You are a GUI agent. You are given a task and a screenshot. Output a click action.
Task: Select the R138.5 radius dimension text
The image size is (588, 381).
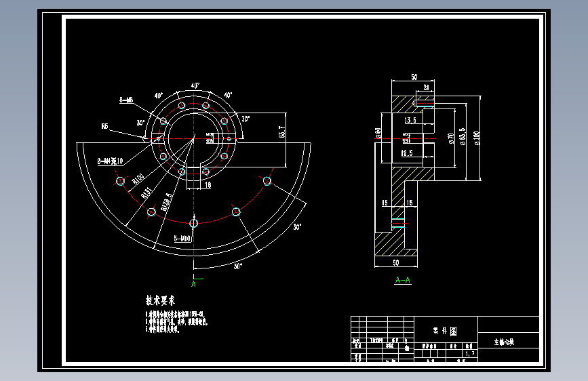[x=166, y=202]
